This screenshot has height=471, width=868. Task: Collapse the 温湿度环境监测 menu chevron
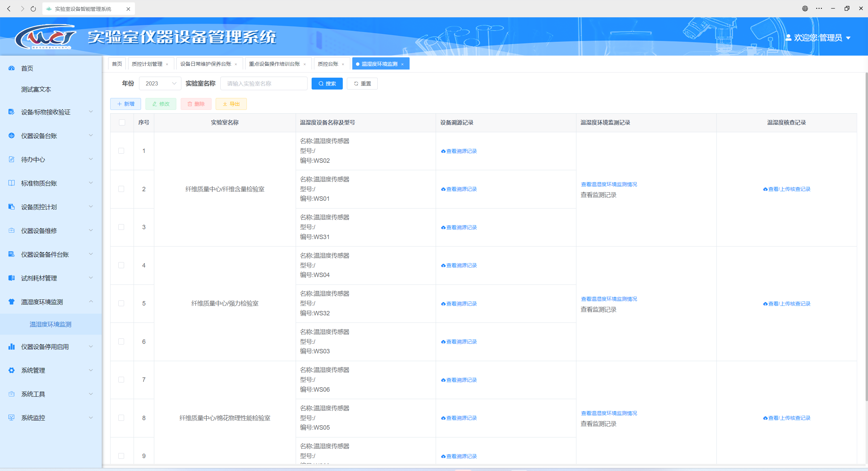(91, 301)
